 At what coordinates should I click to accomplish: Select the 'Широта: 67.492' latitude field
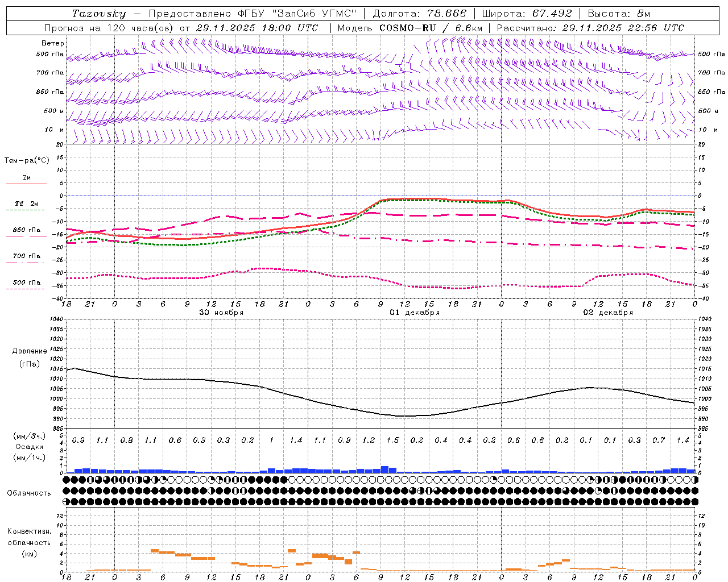point(527,14)
